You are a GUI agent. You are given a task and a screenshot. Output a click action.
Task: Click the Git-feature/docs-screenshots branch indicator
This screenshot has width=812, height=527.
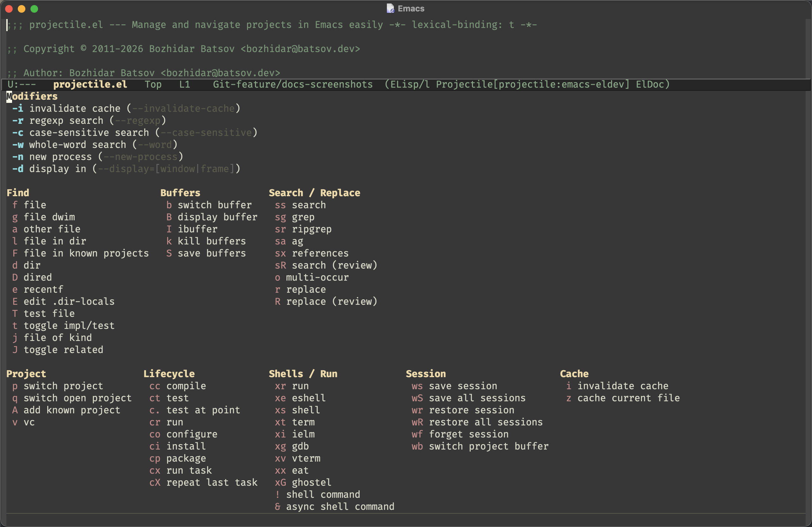tap(293, 84)
